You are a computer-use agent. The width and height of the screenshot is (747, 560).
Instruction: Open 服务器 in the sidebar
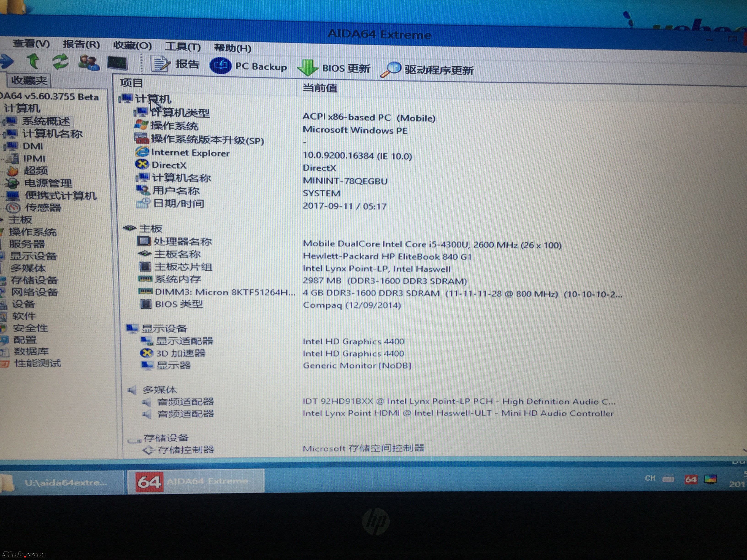click(27, 244)
